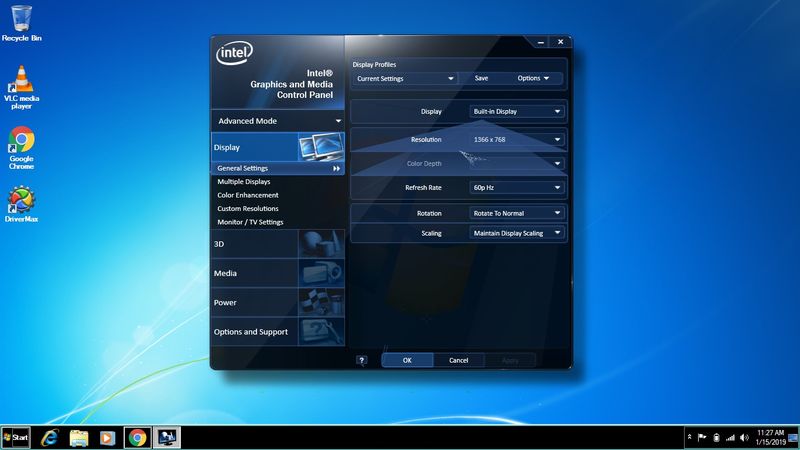Save the current display profile
The width and height of the screenshot is (800, 450).
[481, 78]
